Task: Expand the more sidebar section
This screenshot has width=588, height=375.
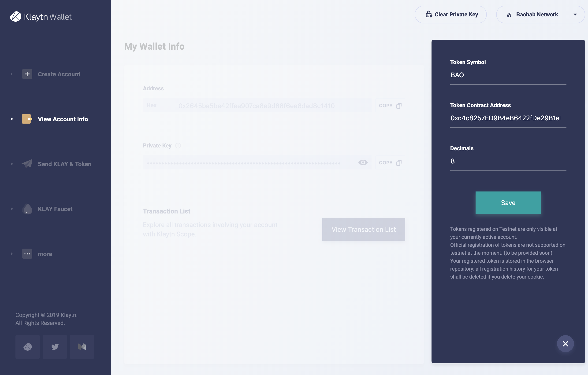Action: [x=11, y=254]
